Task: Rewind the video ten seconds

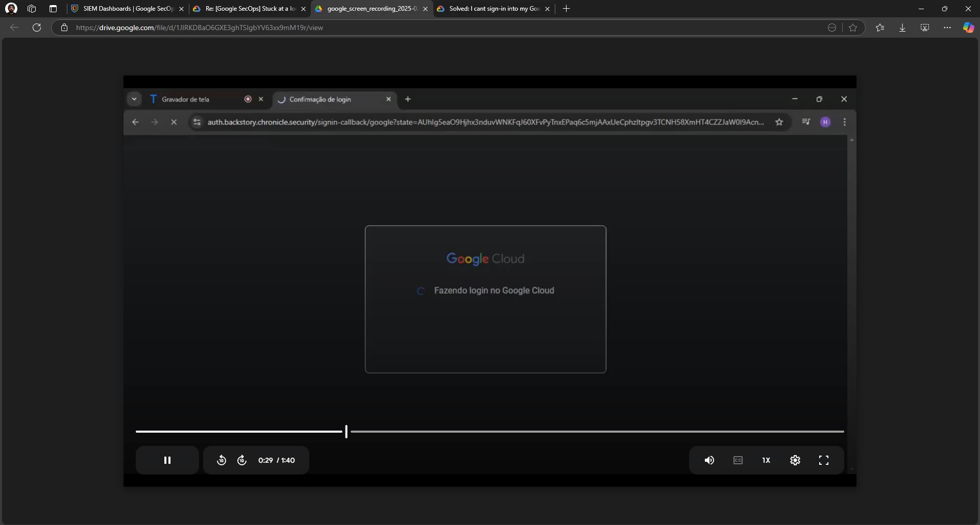Action: pyautogui.click(x=222, y=460)
